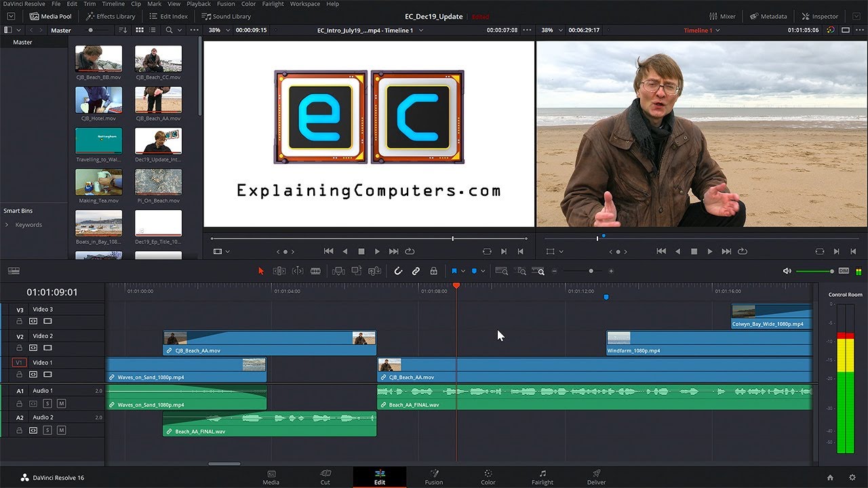Expand the Keywords smart bin
Viewport: 868px width, 488px height.
pyautogui.click(x=7, y=225)
